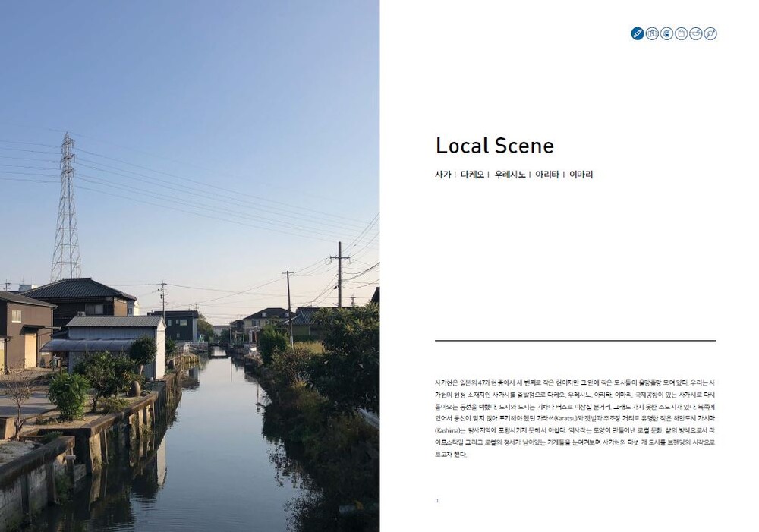759x532 pixels.
Task: Click page number 11 at bottom
Action: point(436,501)
